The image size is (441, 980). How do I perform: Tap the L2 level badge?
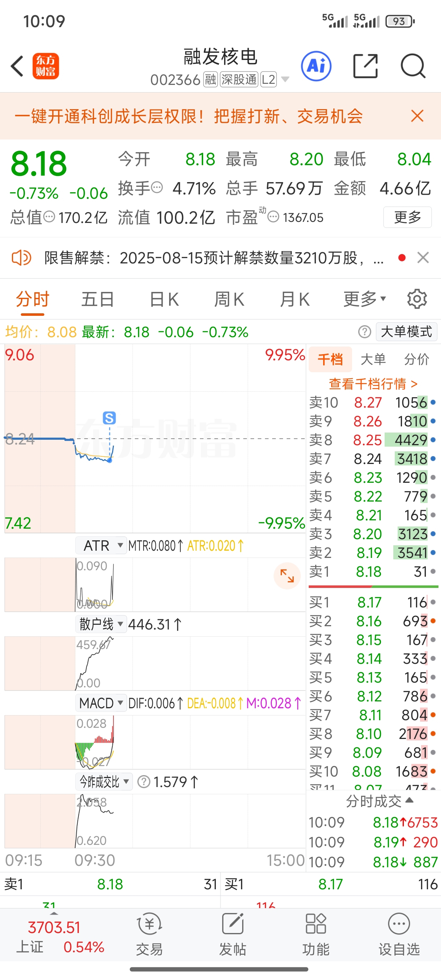[x=268, y=79]
